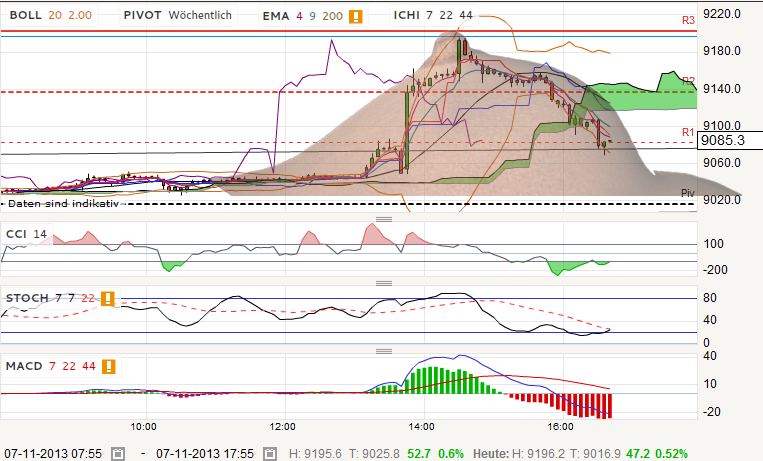The height and width of the screenshot is (461, 763).
Task: Open the BOLL 20 2.00 indicator settings
Action: 51,15
